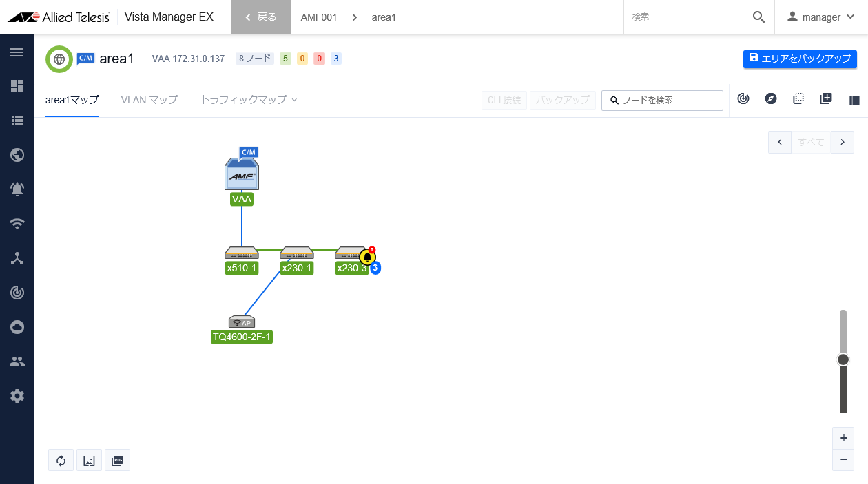Image resolution: width=868 pixels, height=484 pixels.
Task: Open the users group icon in the sidebar
Action: tap(17, 361)
